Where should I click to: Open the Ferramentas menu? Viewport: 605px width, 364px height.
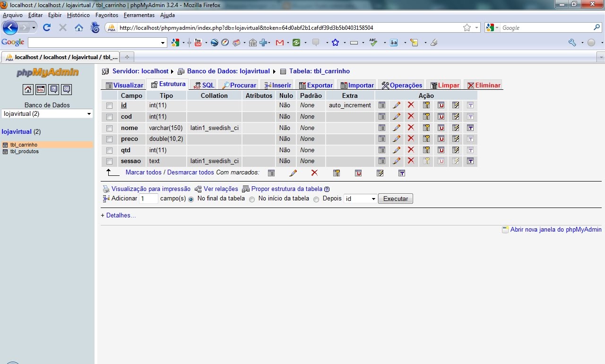(x=139, y=15)
